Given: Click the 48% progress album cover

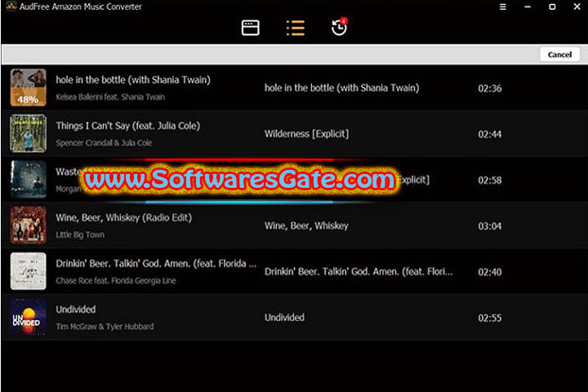Looking at the screenshot, I should (x=28, y=87).
